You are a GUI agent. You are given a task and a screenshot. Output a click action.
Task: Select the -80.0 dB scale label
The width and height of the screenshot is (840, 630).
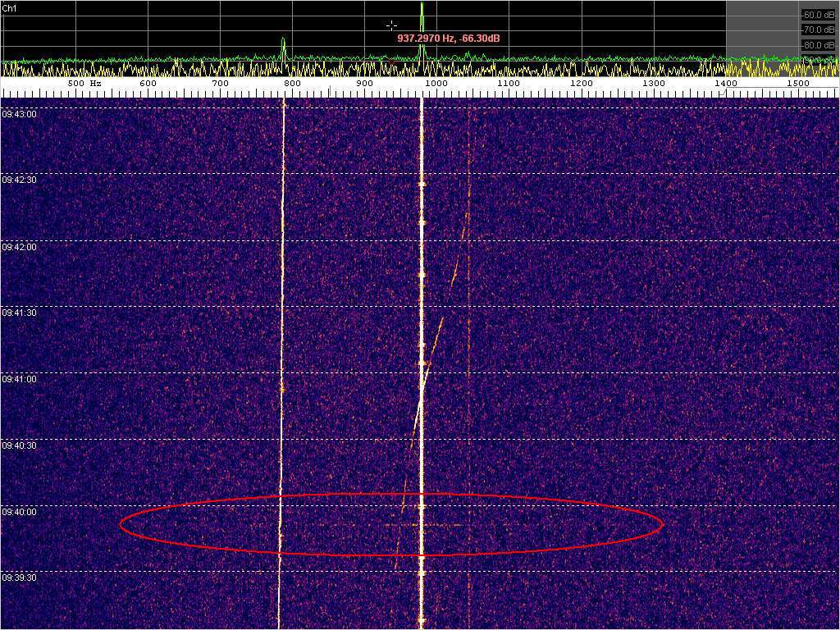817,45
